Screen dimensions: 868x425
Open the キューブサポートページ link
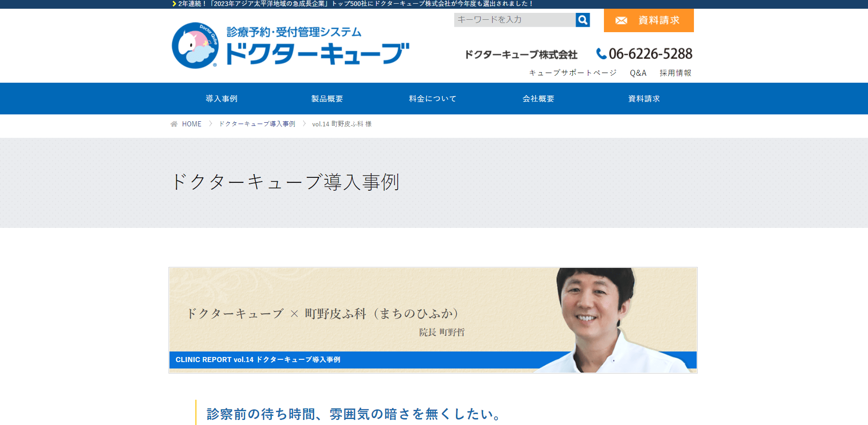(573, 73)
